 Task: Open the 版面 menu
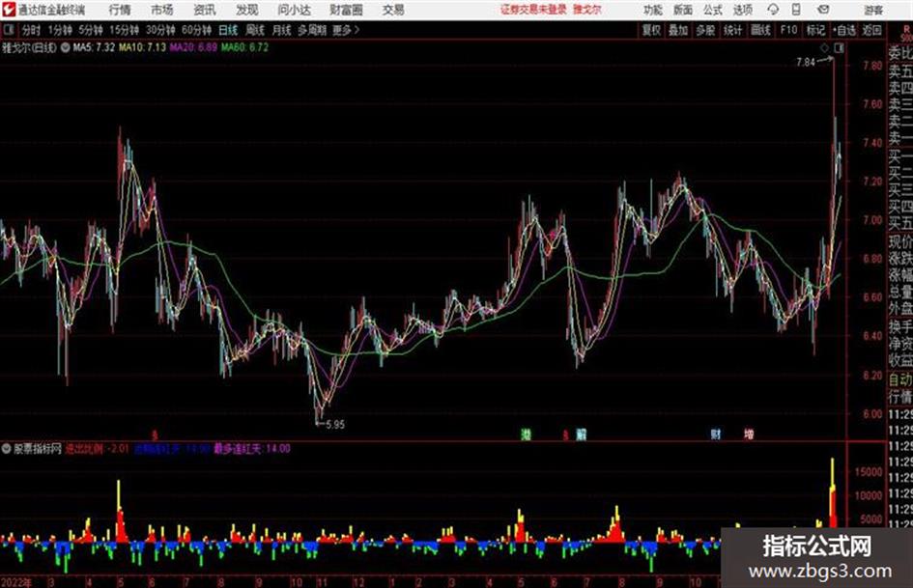[682, 10]
